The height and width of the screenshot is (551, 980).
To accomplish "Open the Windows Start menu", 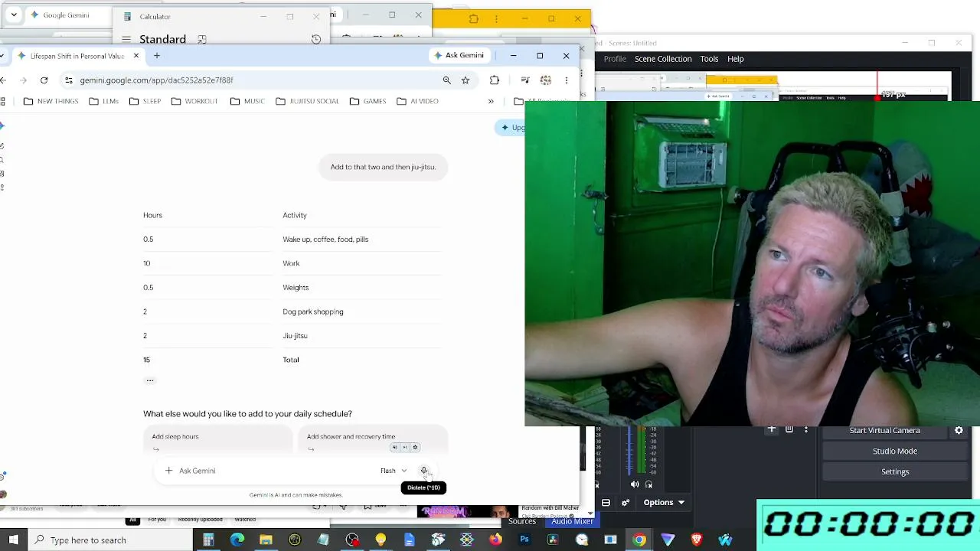I will (x=14, y=540).
